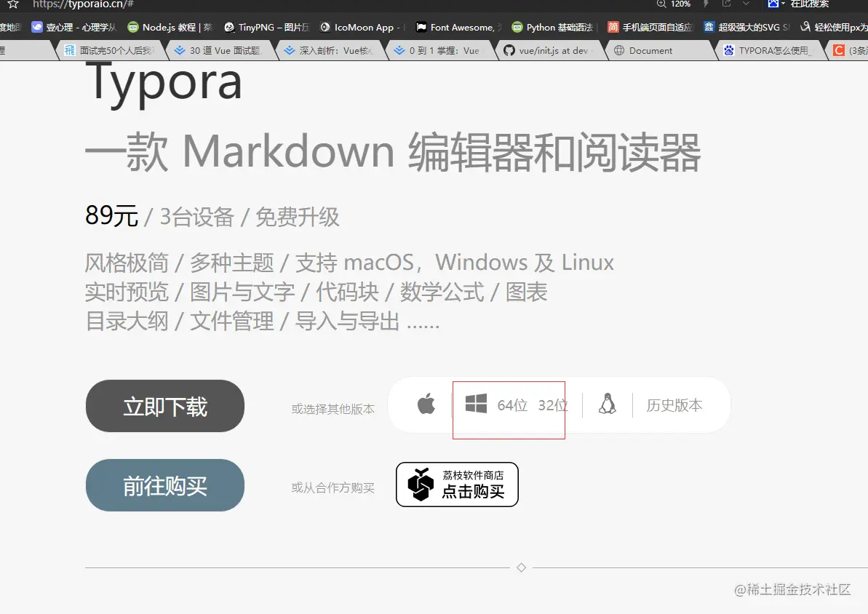Click the 或选择其他版本 label
The image size is (868, 614).
(x=333, y=409)
